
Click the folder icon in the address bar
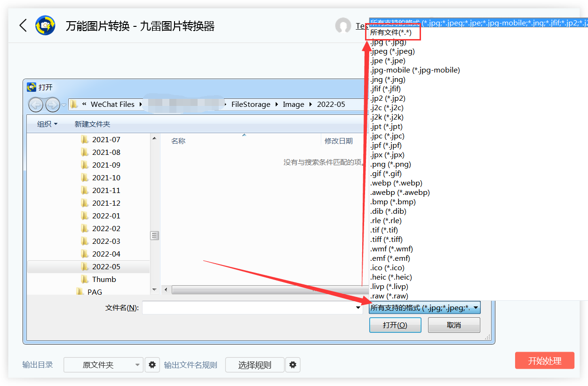point(74,105)
